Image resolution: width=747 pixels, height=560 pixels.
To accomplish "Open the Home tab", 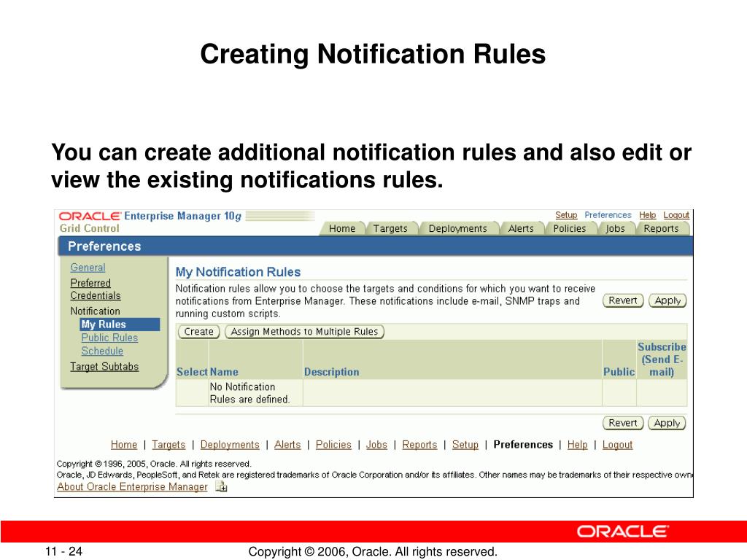I will pos(342,228).
